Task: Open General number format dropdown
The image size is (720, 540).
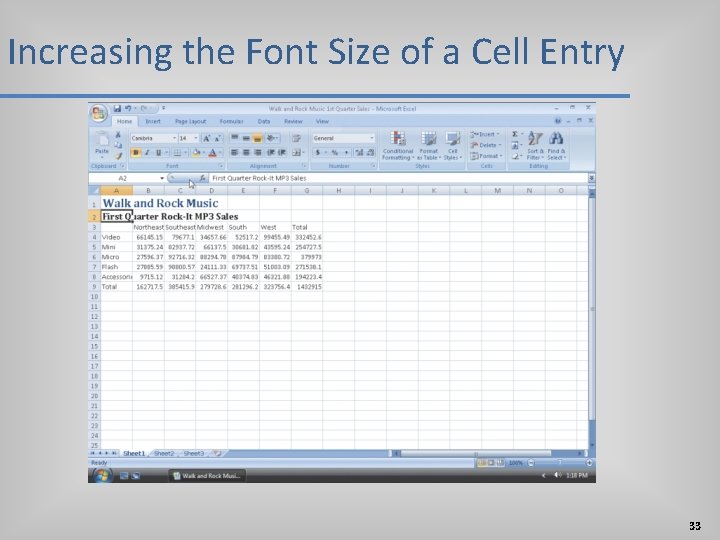Action: (x=371, y=138)
